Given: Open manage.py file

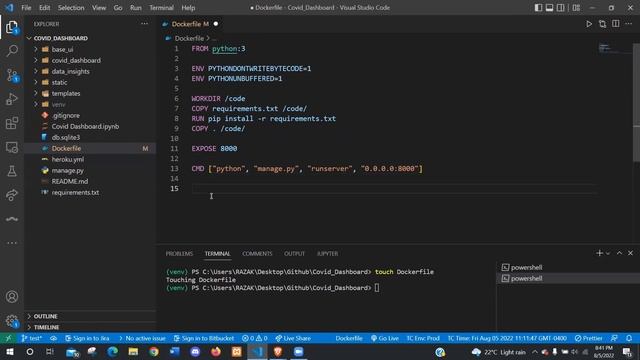Looking at the screenshot, I should 67,170.
